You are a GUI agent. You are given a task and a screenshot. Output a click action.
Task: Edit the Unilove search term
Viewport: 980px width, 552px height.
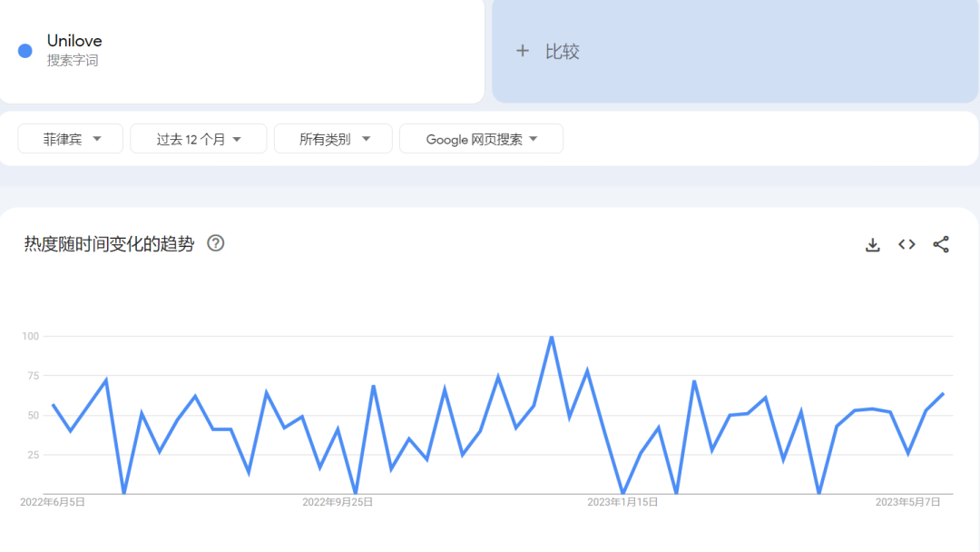(x=74, y=41)
